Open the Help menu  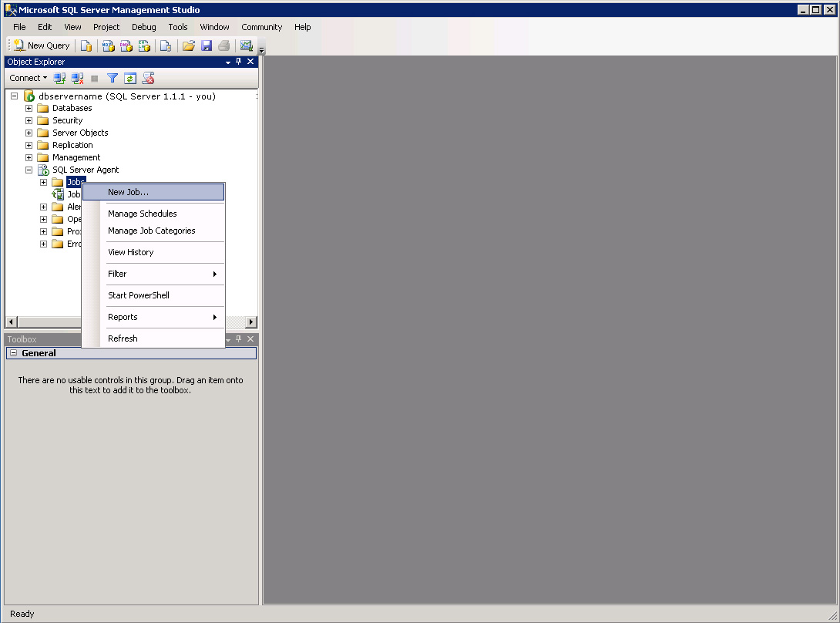pos(303,27)
